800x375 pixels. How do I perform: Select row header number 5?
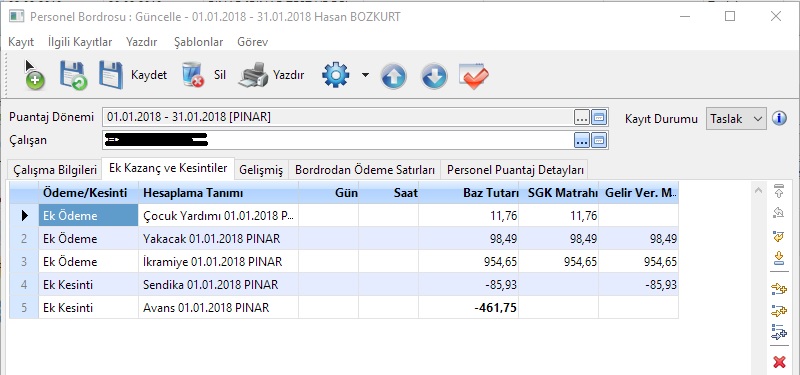click(x=23, y=307)
